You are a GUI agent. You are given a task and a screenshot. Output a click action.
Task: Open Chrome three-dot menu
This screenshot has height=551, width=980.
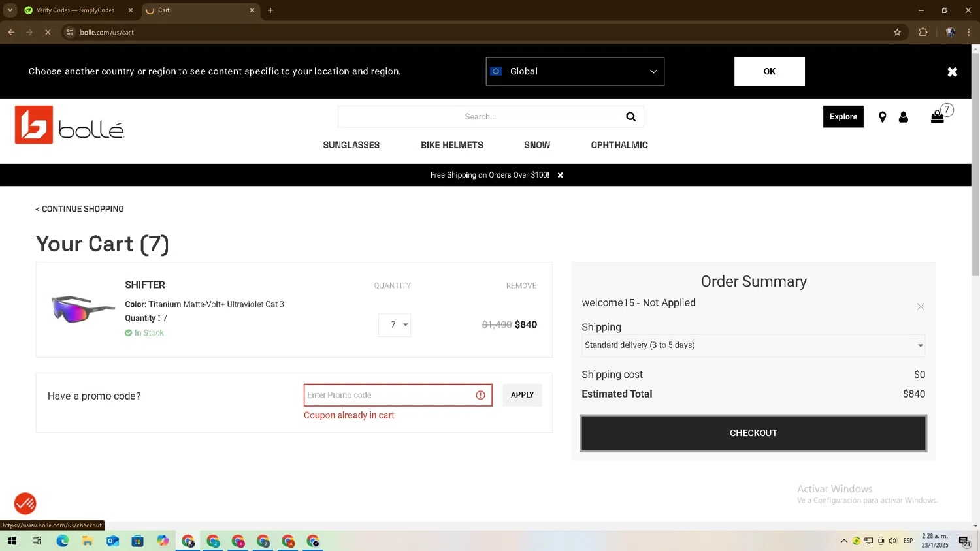[969, 32]
